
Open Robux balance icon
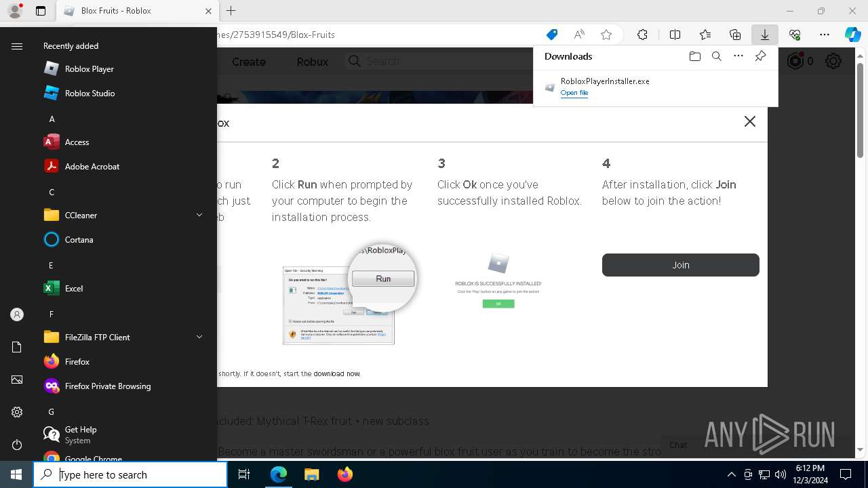[795, 61]
